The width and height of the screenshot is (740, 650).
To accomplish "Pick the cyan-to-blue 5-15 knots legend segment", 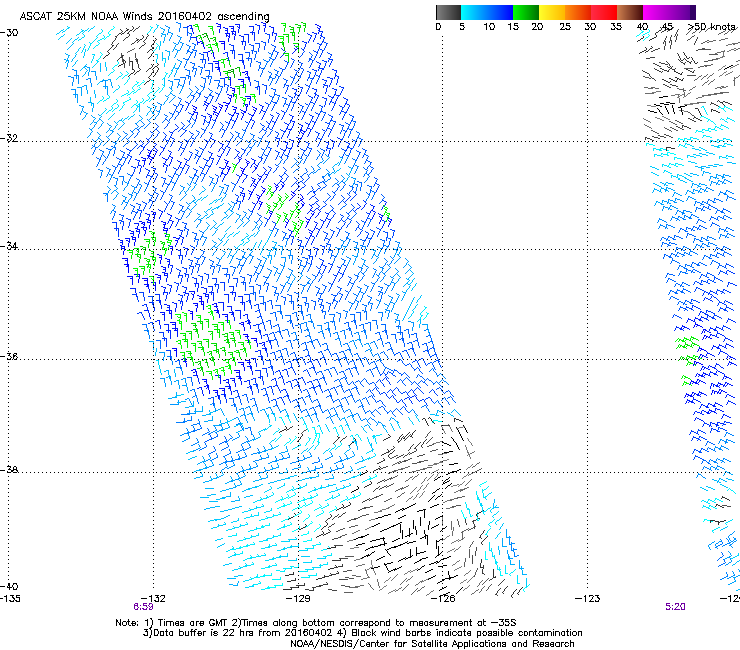I will pyautogui.click(x=487, y=12).
